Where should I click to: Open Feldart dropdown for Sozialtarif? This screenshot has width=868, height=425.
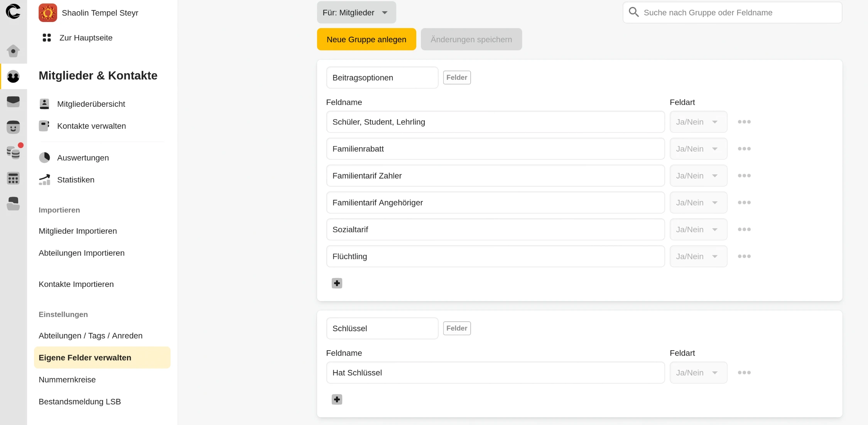[698, 229]
